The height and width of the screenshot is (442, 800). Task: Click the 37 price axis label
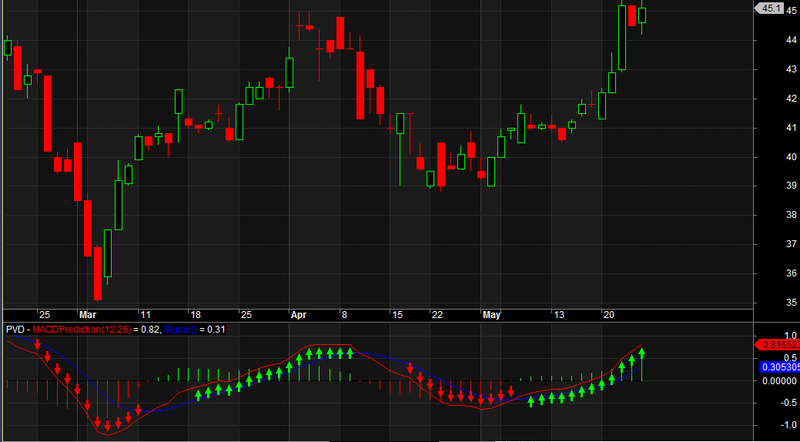pyautogui.click(x=791, y=244)
